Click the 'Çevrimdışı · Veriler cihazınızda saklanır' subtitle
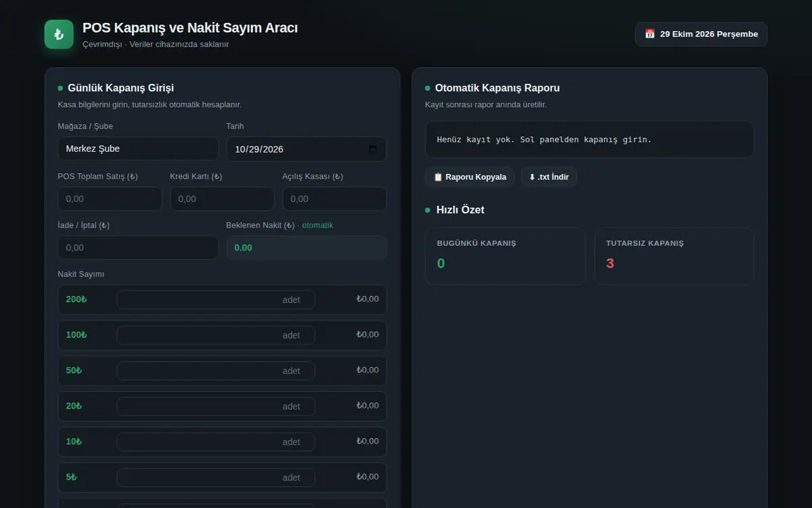 click(156, 45)
